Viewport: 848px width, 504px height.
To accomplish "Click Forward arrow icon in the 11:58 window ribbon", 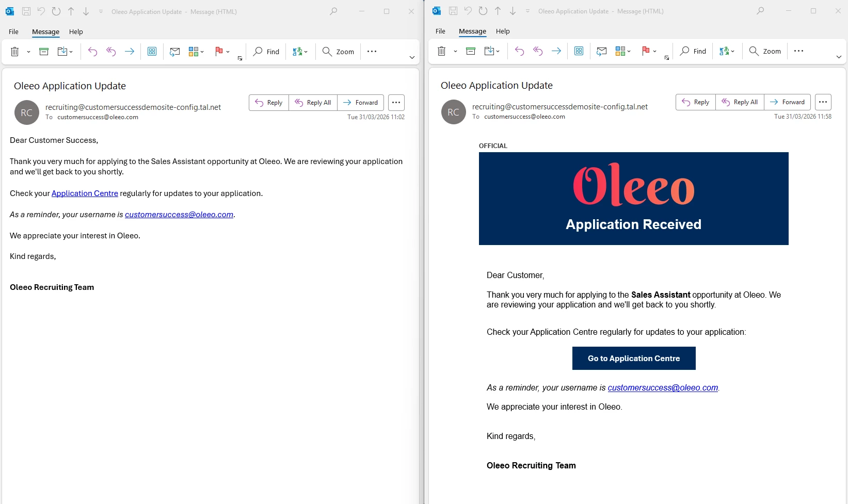I will [556, 51].
